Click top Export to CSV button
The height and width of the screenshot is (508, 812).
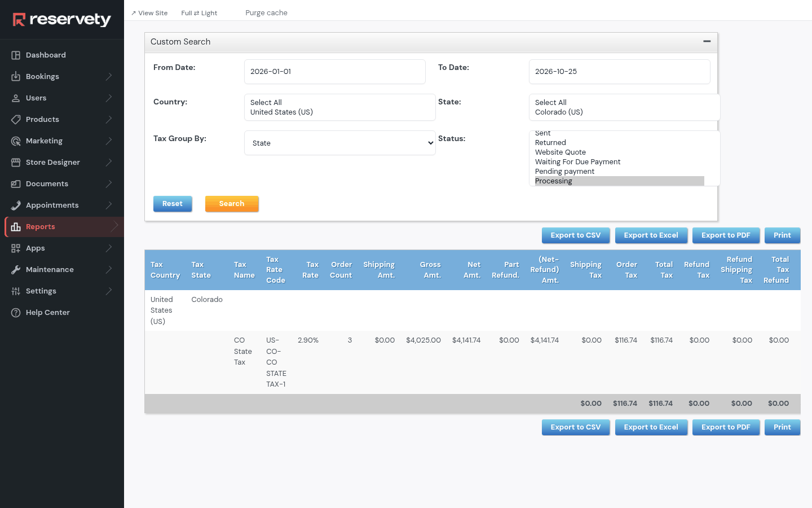click(576, 235)
